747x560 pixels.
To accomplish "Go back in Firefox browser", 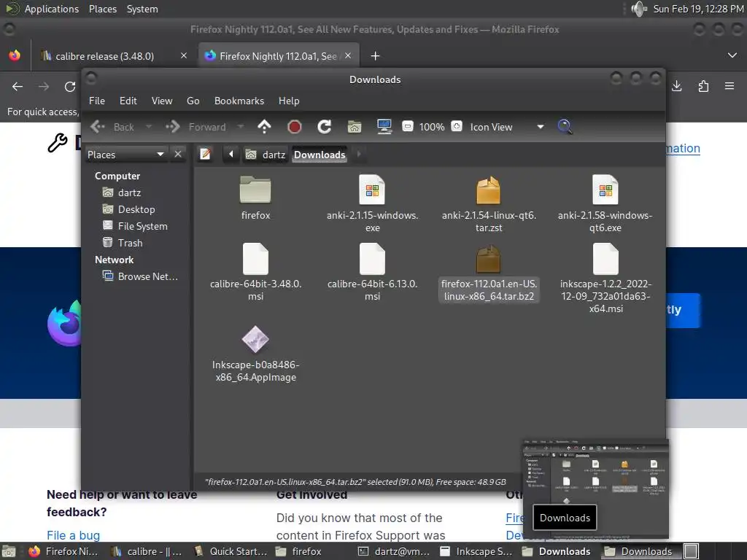I will point(18,87).
